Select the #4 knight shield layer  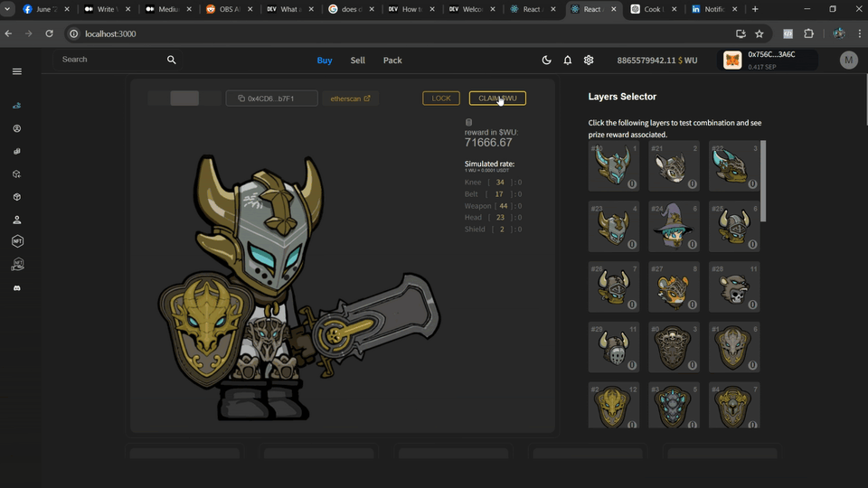pos(734,405)
